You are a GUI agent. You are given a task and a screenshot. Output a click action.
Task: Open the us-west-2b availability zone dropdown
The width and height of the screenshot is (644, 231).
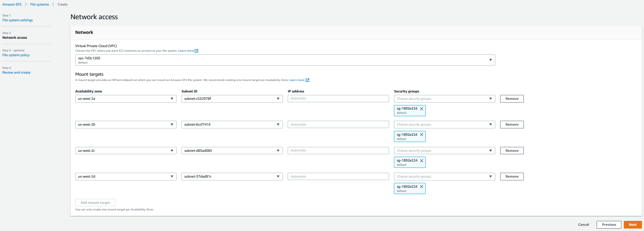pos(126,125)
